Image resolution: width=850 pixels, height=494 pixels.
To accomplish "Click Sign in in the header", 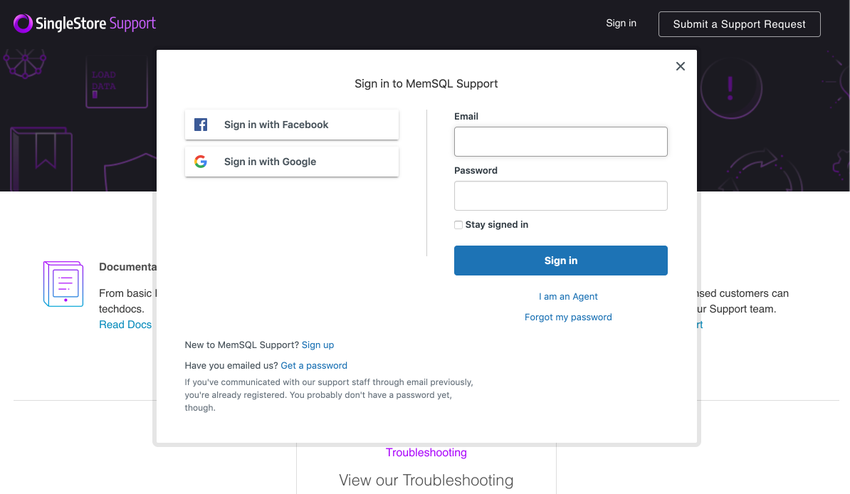I will coord(621,23).
